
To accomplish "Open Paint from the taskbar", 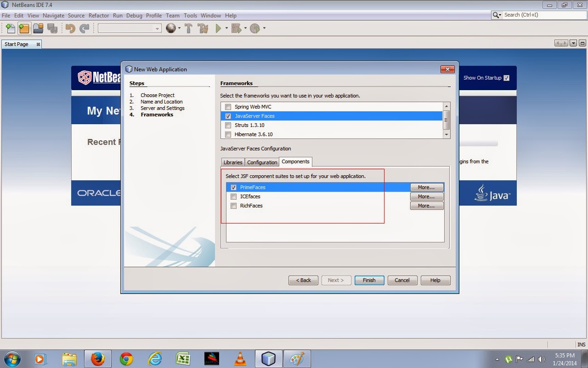I will 297,359.
